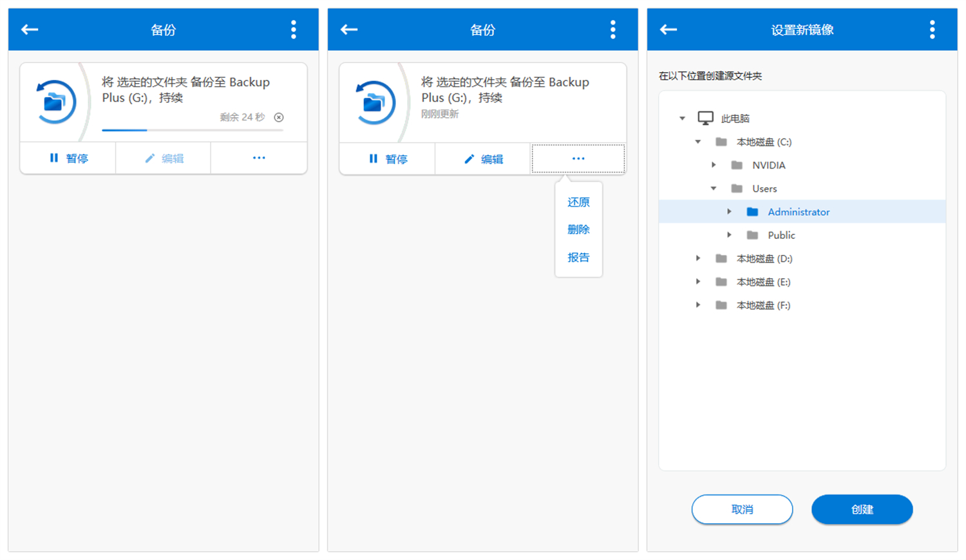Image resolution: width=966 pixels, height=560 pixels.
Task: Expand the 本地磁盘 (D:) drive node
Action: pos(698,258)
